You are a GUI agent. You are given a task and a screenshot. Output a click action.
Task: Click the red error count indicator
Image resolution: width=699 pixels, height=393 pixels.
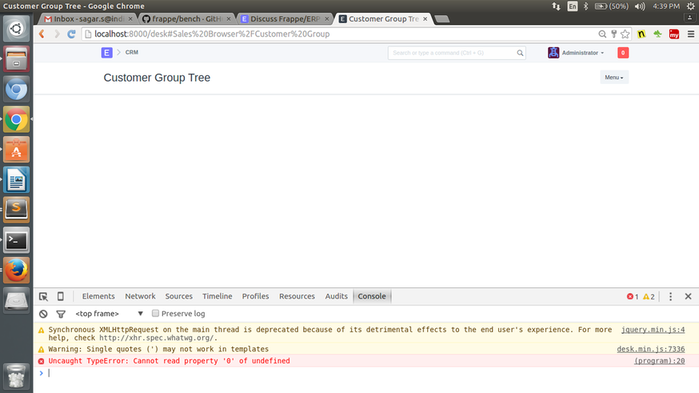(x=633, y=297)
